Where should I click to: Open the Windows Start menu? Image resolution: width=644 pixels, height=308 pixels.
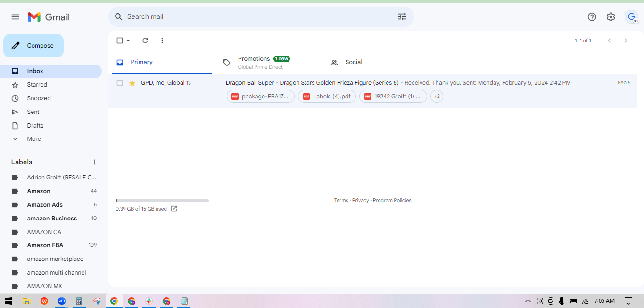[8, 301]
